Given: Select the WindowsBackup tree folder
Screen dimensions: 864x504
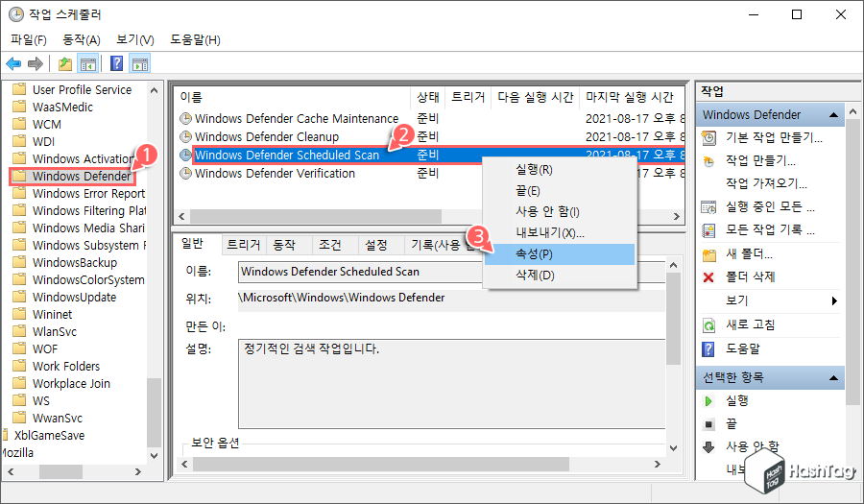Looking at the screenshot, I should (x=74, y=263).
